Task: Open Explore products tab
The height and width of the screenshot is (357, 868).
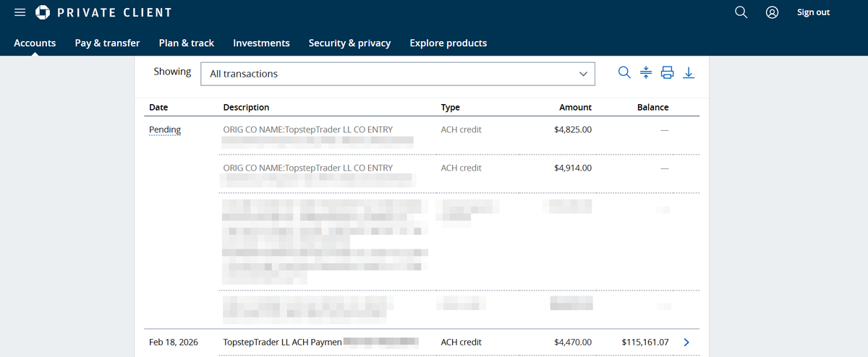Action: point(448,43)
